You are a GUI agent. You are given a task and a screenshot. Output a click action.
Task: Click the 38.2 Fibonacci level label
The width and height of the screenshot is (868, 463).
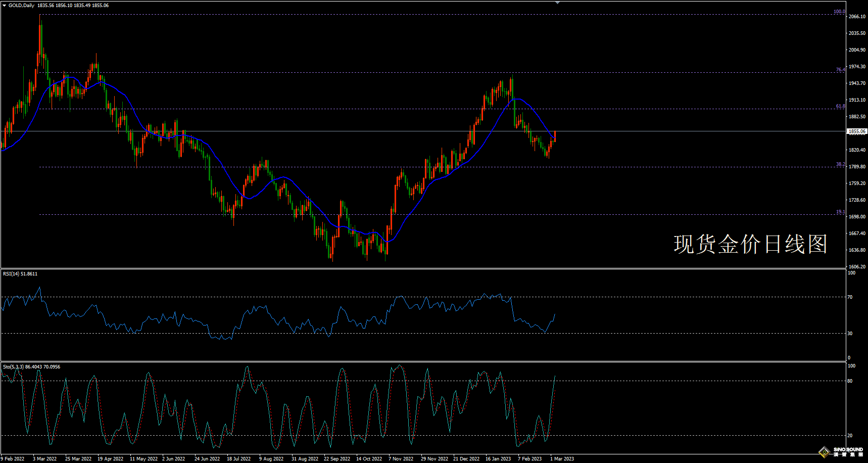pyautogui.click(x=840, y=164)
